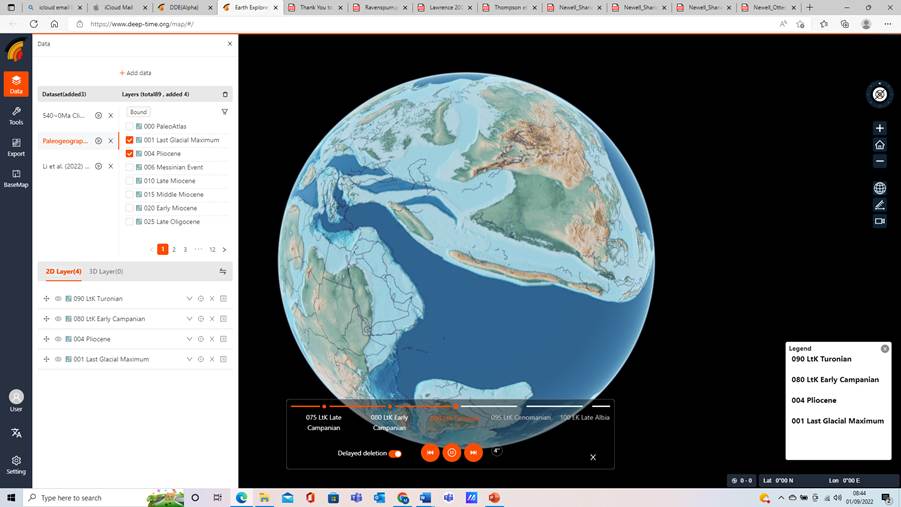The image size is (901, 507).
Task: Go to layers page 2
Action: pos(174,249)
